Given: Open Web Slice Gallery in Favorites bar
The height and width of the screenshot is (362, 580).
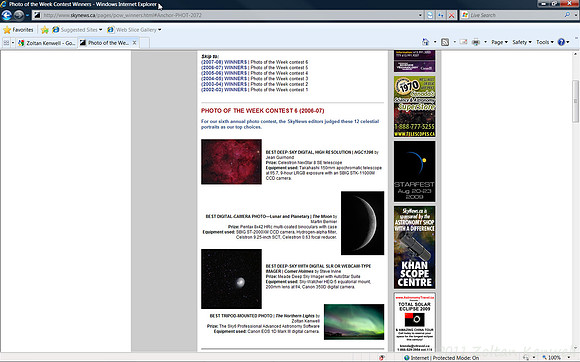Looking at the screenshot, I should pos(134,30).
